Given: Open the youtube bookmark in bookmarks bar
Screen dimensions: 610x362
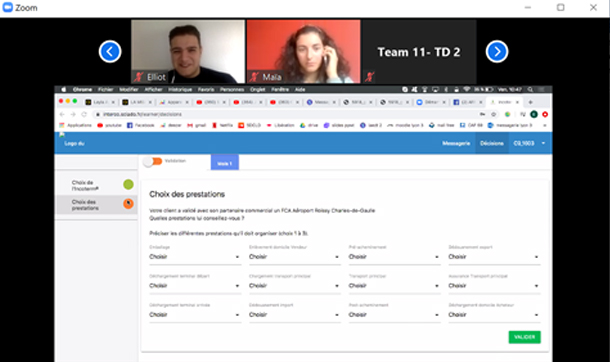Looking at the screenshot, I should [109, 125].
